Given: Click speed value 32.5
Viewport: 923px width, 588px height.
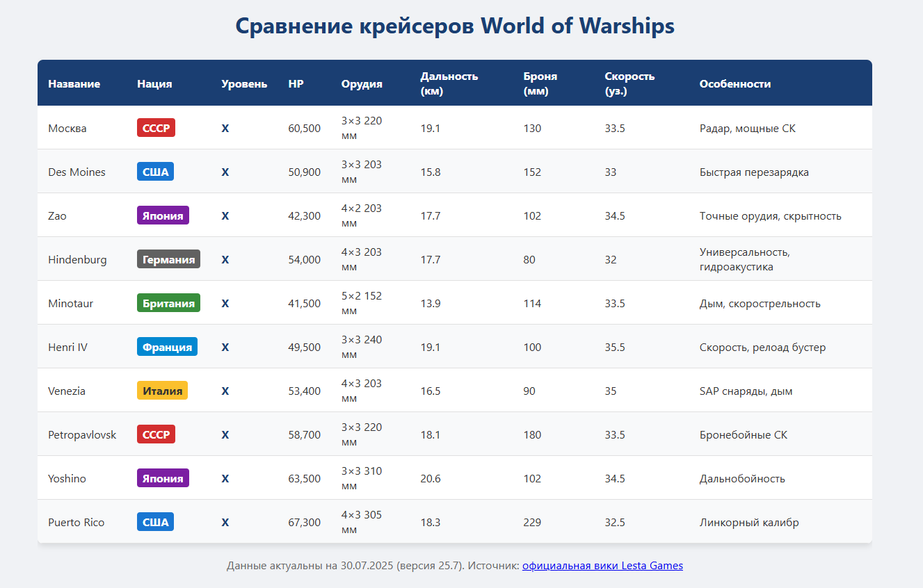Looking at the screenshot, I should 615,522.
